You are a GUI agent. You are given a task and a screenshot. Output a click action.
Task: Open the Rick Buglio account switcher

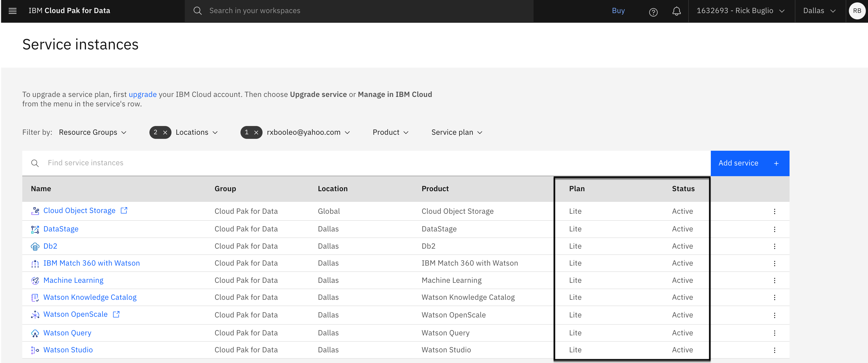[x=740, y=11]
